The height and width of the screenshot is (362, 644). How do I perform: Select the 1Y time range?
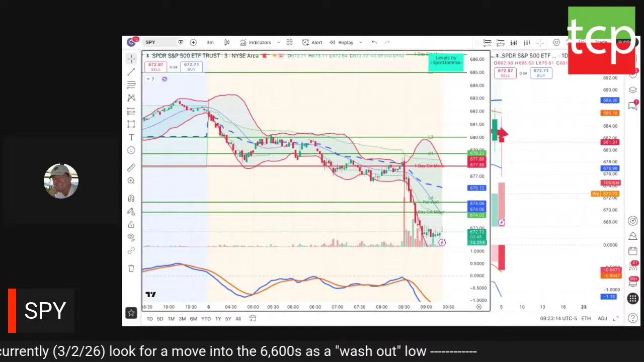tap(218, 318)
